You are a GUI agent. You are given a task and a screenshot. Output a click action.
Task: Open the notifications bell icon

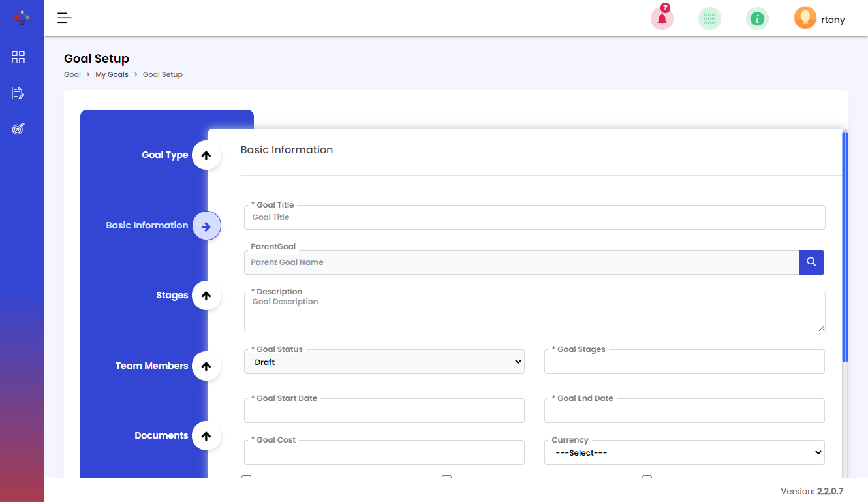662,19
